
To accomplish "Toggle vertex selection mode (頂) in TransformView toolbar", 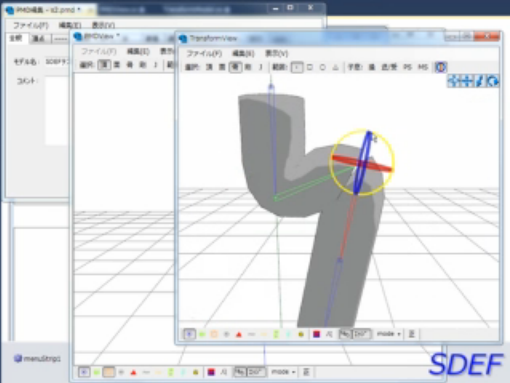I will pyautogui.click(x=209, y=67).
